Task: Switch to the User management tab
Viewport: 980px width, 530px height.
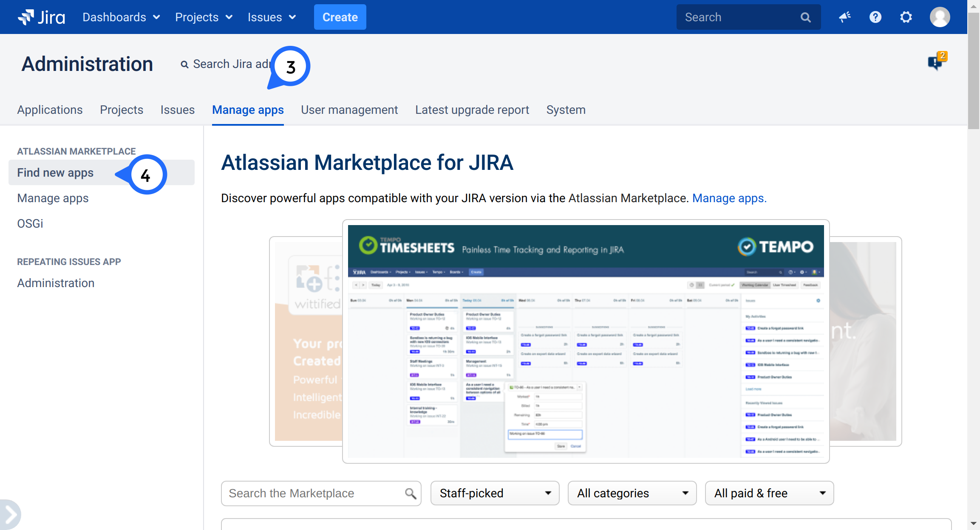Action: click(x=349, y=110)
